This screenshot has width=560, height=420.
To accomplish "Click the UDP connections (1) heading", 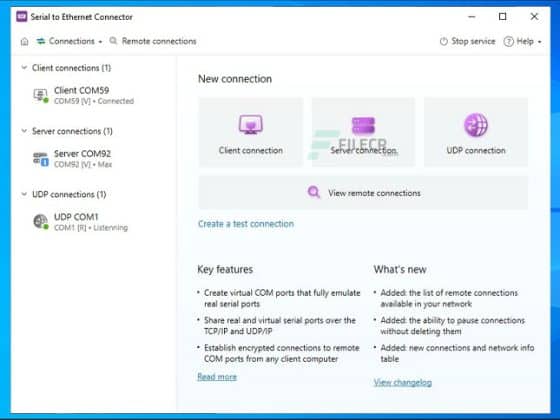I will [x=69, y=194].
